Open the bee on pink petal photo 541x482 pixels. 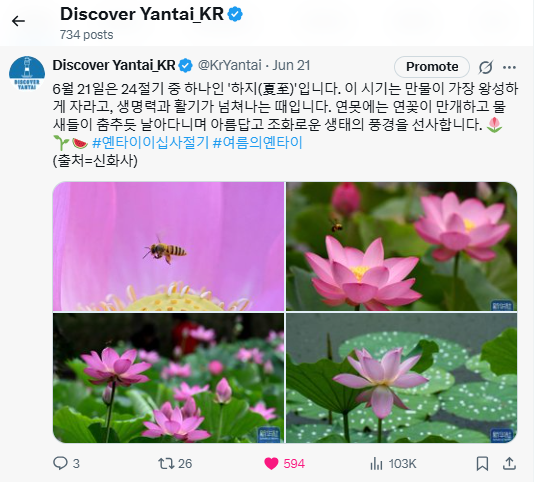168,246
